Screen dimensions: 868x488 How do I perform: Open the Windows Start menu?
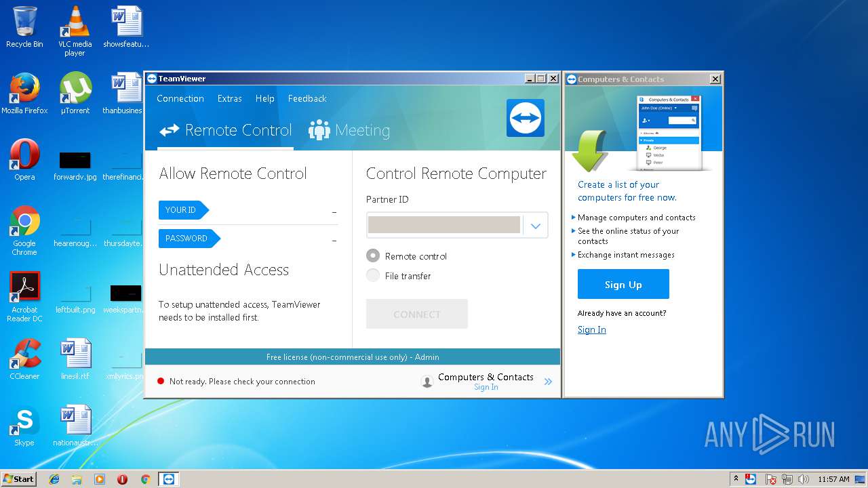pyautogui.click(x=18, y=479)
